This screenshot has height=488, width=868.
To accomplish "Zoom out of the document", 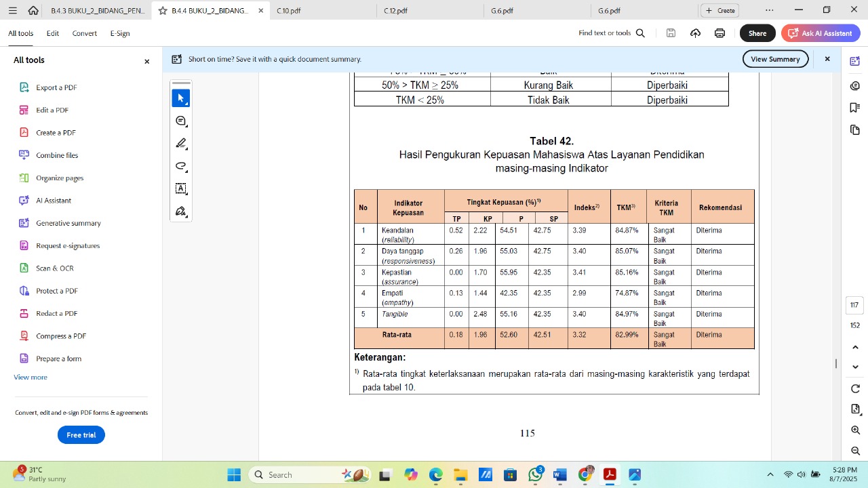I will [855, 451].
